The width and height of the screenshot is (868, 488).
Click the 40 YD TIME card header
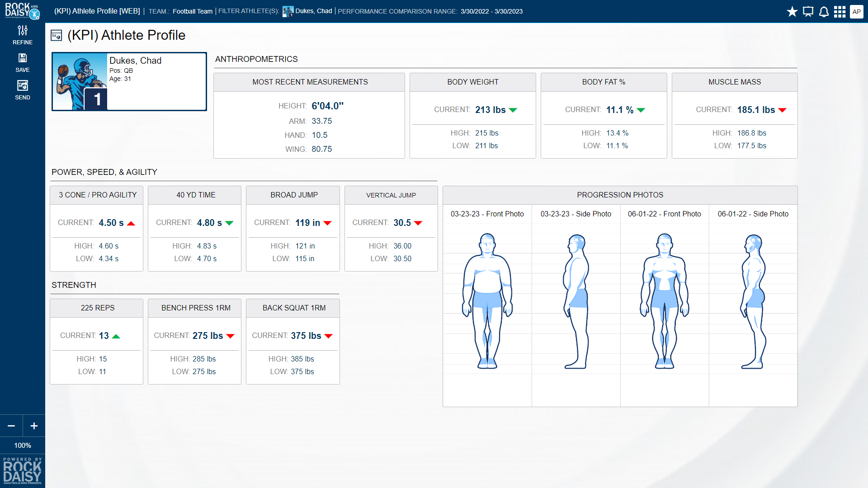195,195
